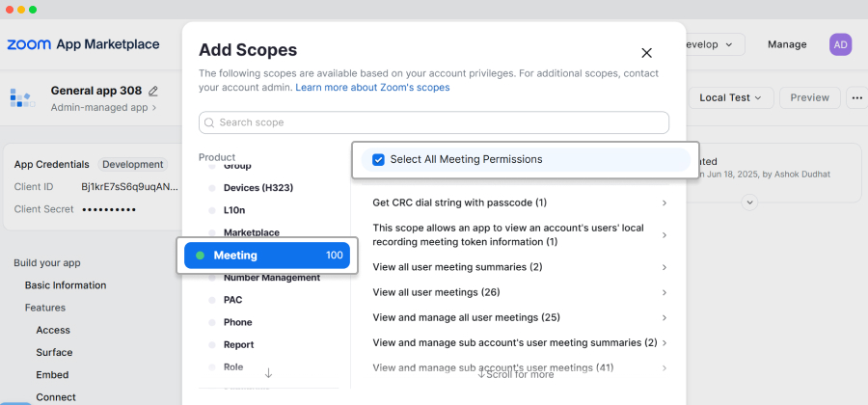Screen dimensions: 868x405
Task: Click the Role label in product list
Action: pos(233,367)
